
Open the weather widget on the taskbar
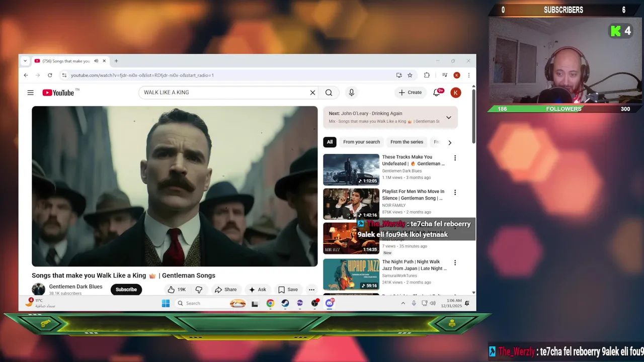click(x=41, y=303)
